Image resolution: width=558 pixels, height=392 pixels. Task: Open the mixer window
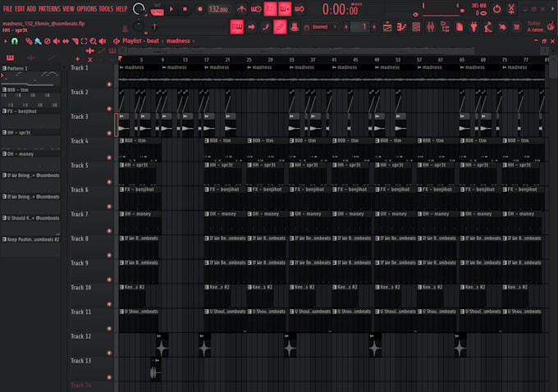[x=431, y=27]
